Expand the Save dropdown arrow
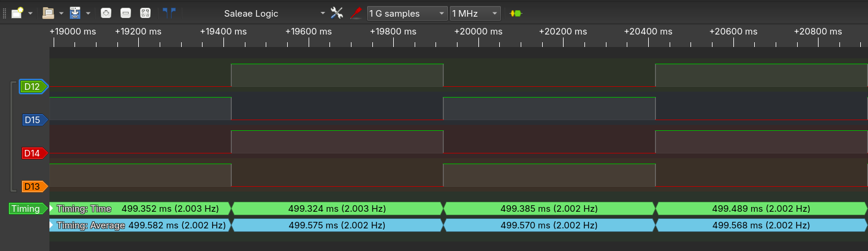868x251 pixels. tap(88, 13)
